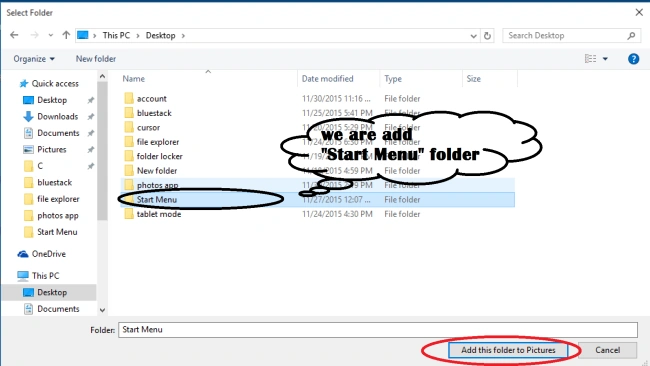
Task: Select the file explorer folder in the file list
Action: 158,142
